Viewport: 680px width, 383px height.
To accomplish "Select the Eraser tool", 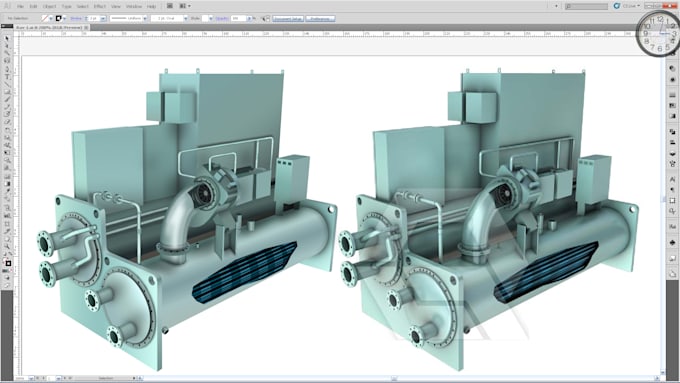I will (7, 122).
